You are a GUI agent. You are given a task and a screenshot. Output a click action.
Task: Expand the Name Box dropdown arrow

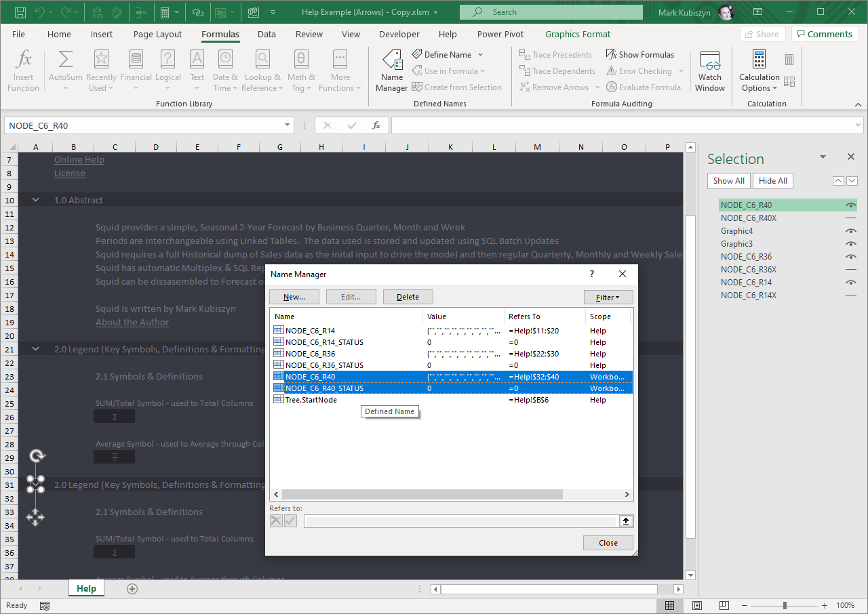point(288,125)
